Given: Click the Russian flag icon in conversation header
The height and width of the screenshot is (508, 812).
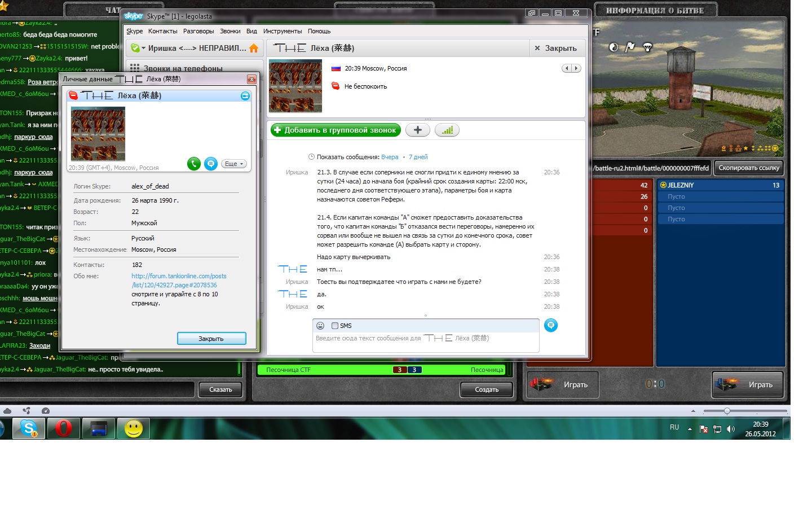Looking at the screenshot, I should (336, 68).
